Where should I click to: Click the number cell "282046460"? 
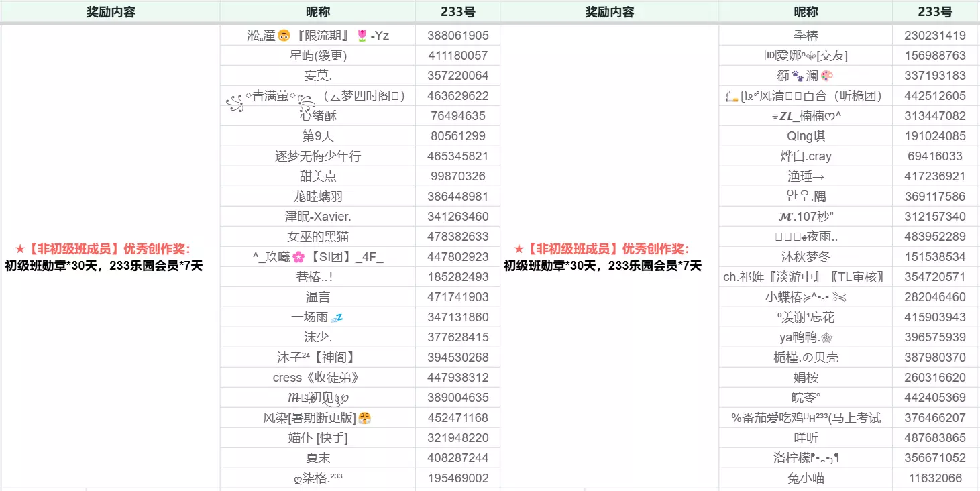tap(935, 297)
